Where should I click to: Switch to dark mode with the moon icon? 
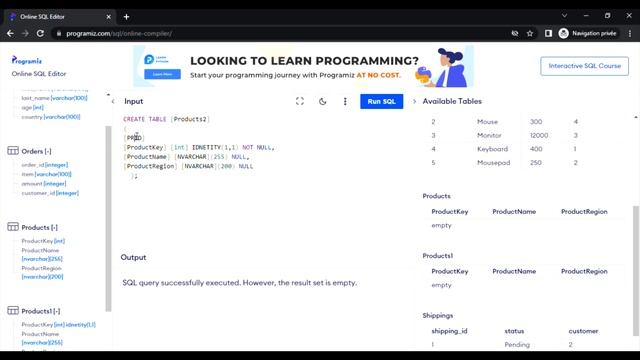point(322,101)
